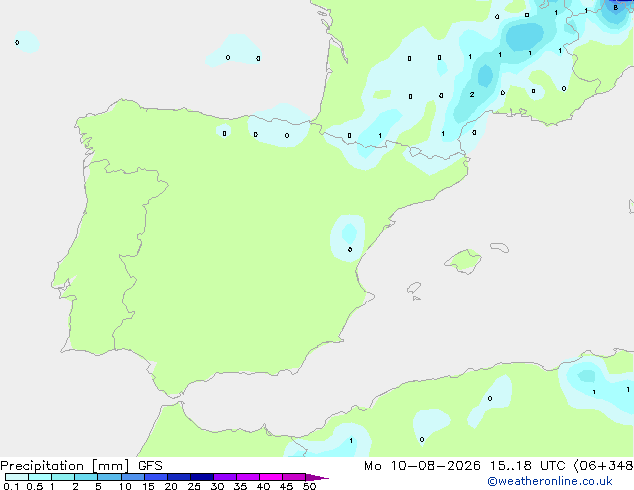
Task: Click the '45' legend scale label
Action: coord(286,486)
